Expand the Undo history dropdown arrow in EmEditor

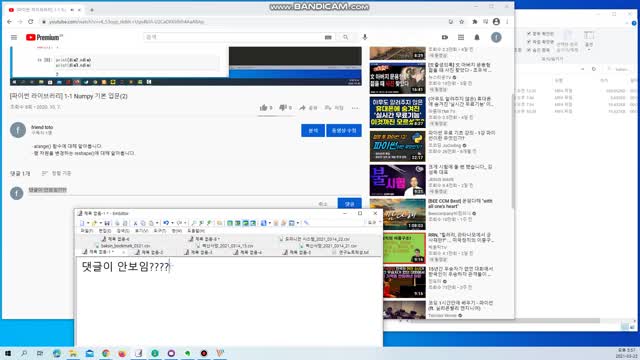point(172,223)
